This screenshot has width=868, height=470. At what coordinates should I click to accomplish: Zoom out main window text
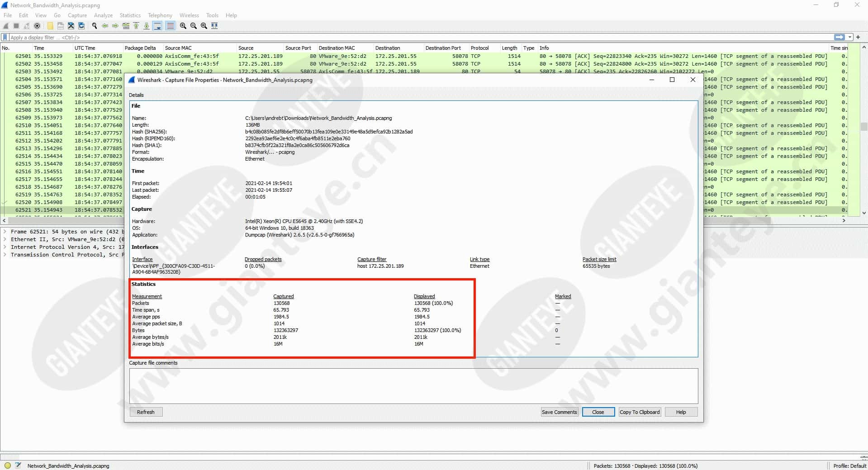(x=194, y=26)
